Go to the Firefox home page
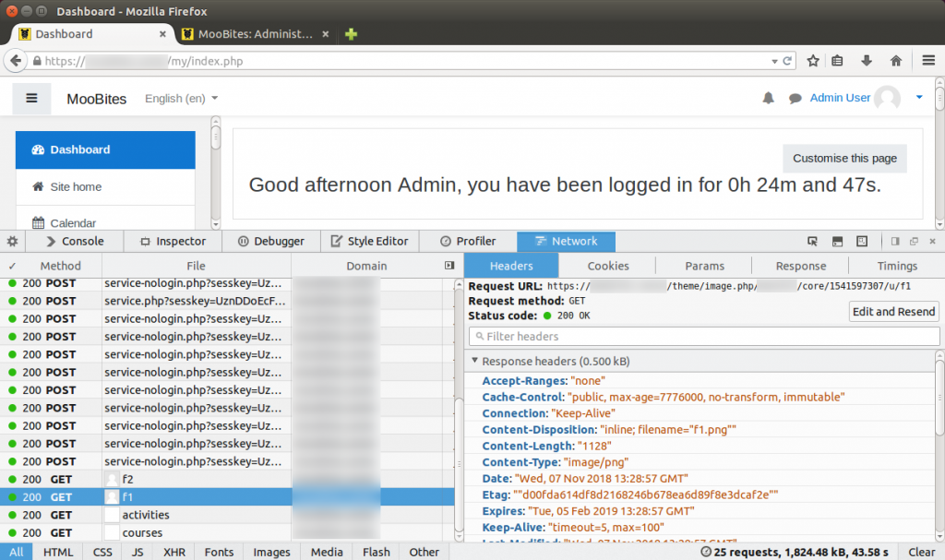Image resolution: width=945 pixels, height=560 pixels. point(896,61)
